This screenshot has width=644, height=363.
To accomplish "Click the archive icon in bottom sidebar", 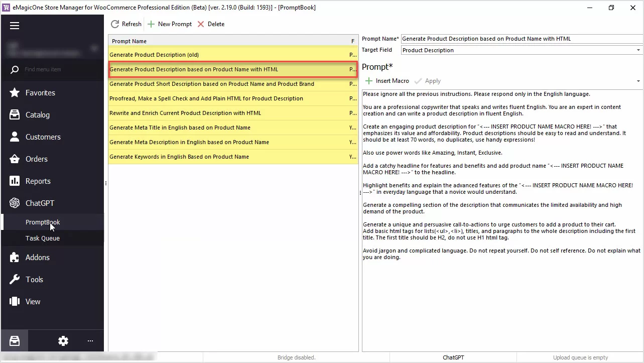I will [x=15, y=341].
